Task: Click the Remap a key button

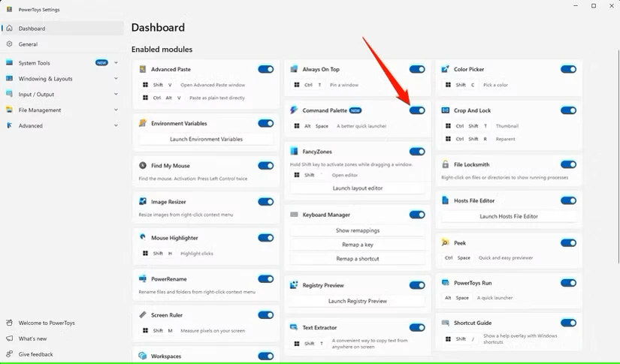Action: [357, 245]
